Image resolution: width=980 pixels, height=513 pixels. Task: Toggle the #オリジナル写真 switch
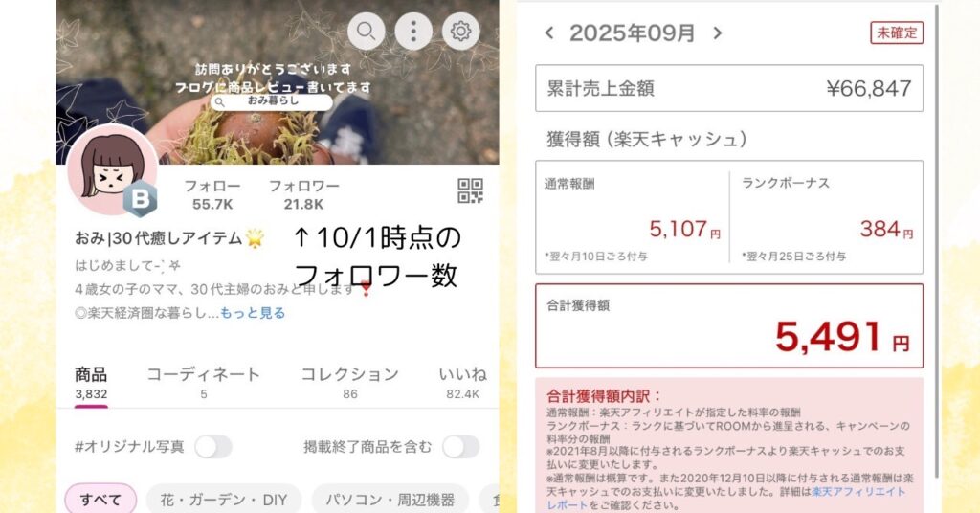(213, 447)
